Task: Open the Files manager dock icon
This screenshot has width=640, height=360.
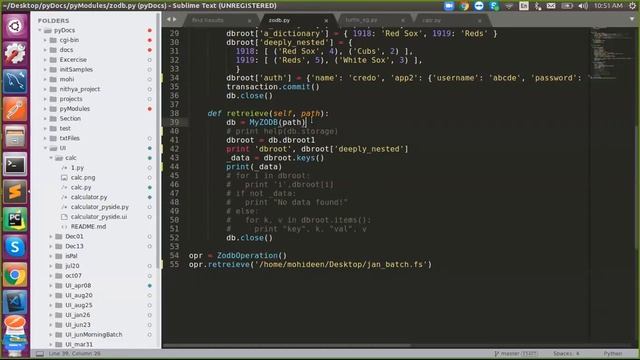Action: click(15, 136)
